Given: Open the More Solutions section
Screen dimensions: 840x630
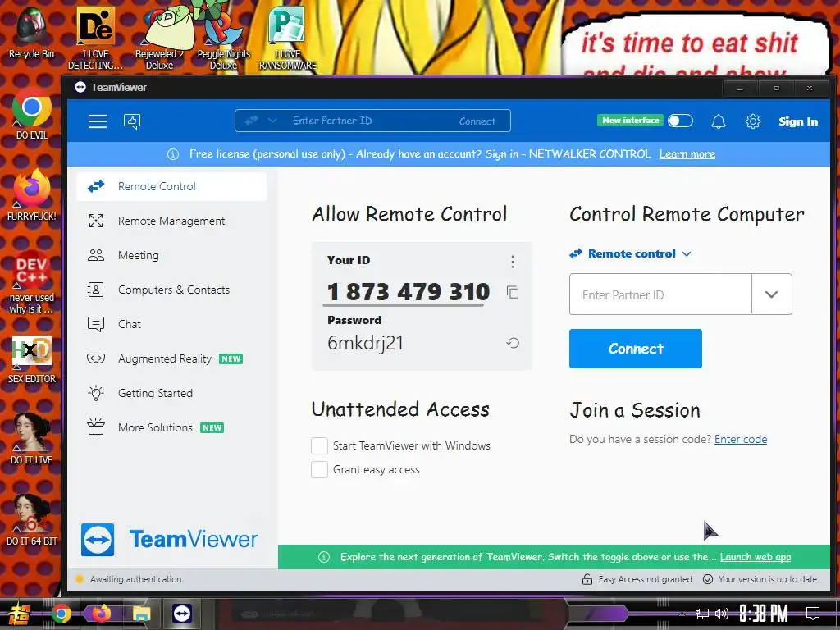Looking at the screenshot, I should pos(171,427).
